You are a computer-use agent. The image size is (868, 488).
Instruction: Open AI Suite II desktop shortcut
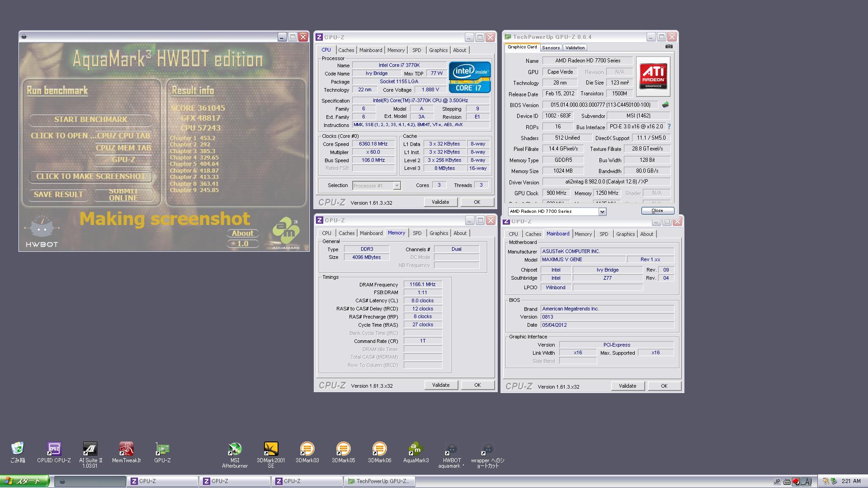coord(90,455)
